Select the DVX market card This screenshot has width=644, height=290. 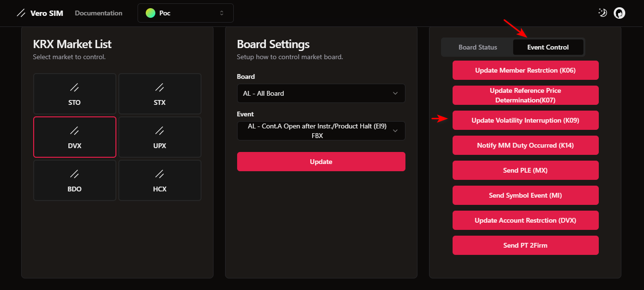[75, 137]
